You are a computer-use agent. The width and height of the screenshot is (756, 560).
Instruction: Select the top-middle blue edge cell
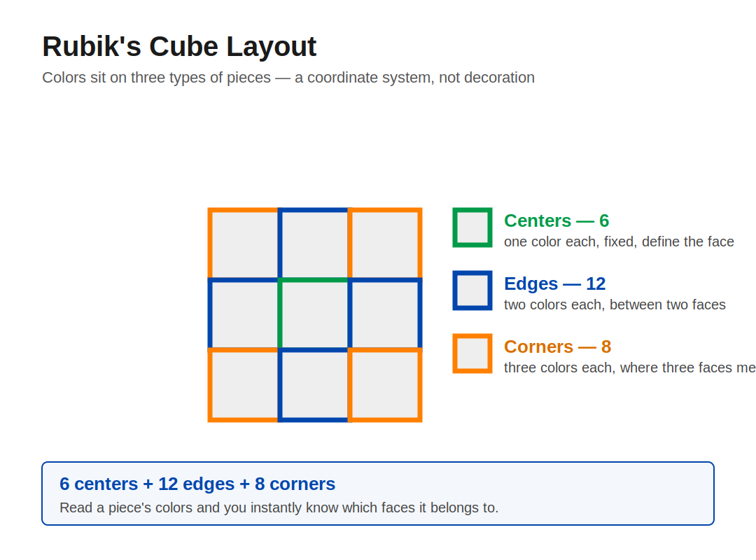(x=315, y=245)
